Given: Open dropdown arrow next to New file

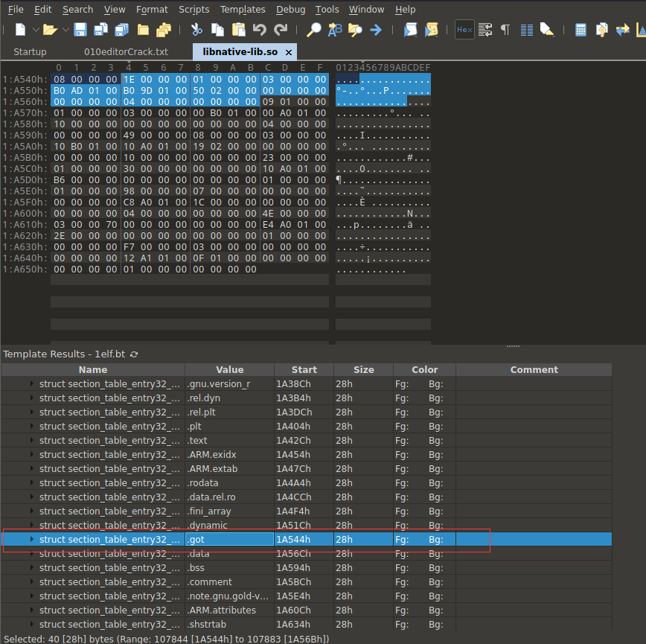Looking at the screenshot, I should click(34, 30).
